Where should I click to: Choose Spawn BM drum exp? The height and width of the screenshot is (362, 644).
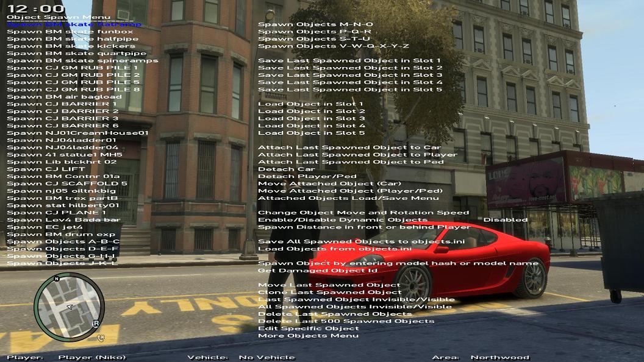click(x=61, y=235)
